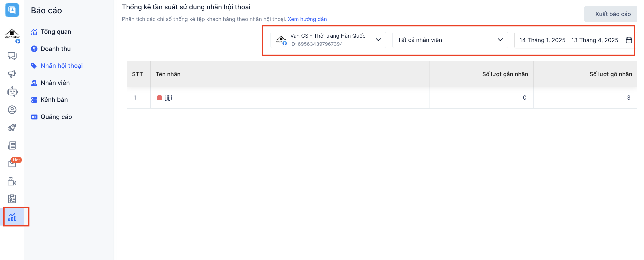Open the Tất cả nhân viên dropdown
This screenshot has height=260, width=644.
pos(450,40)
